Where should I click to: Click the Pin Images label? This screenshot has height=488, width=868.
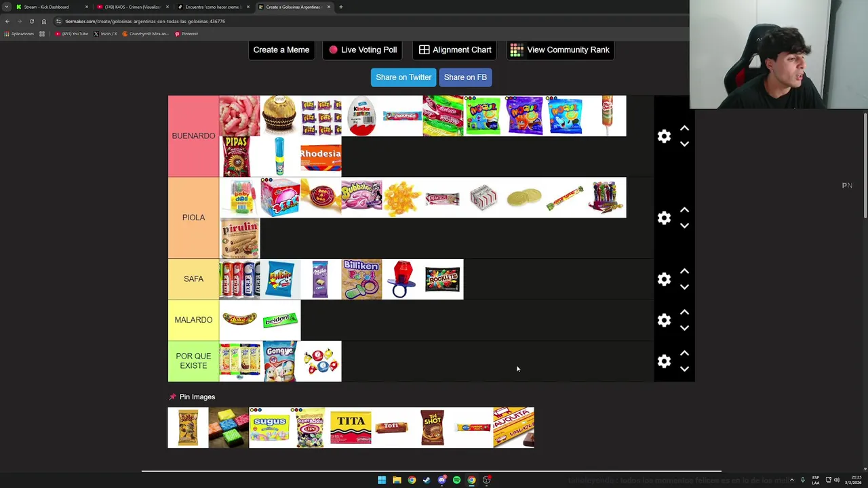point(197,396)
